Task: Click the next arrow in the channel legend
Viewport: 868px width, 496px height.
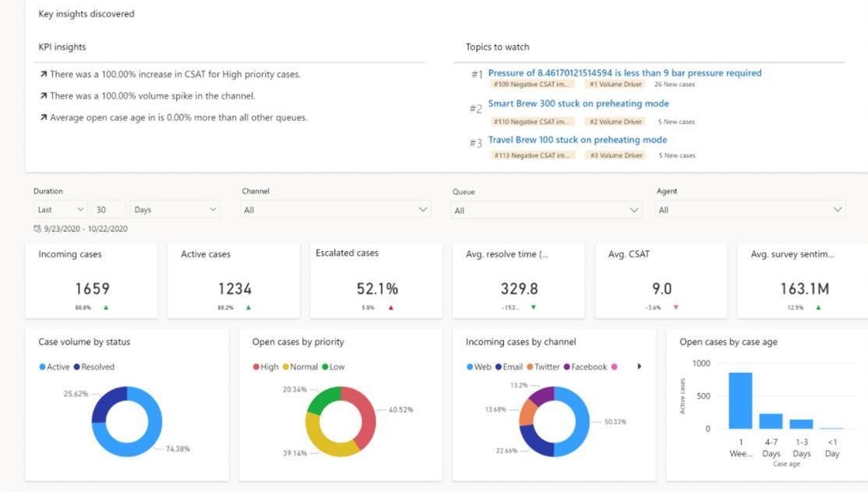Action: (x=640, y=367)
